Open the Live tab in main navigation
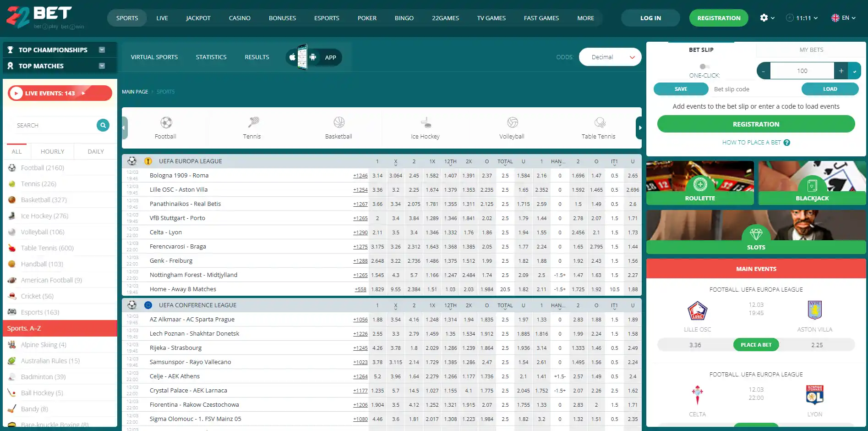The image size is (868, 431). tap(162, 18)
